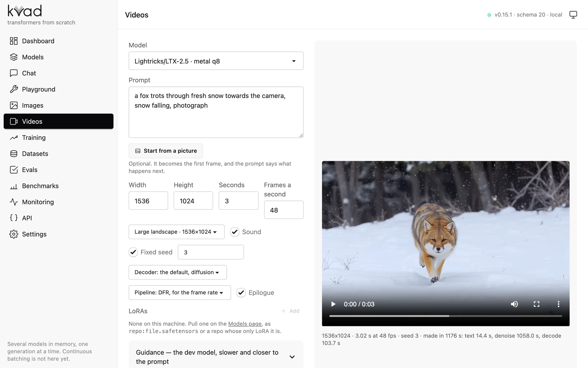Click the seed value input field

pos(211,252)
